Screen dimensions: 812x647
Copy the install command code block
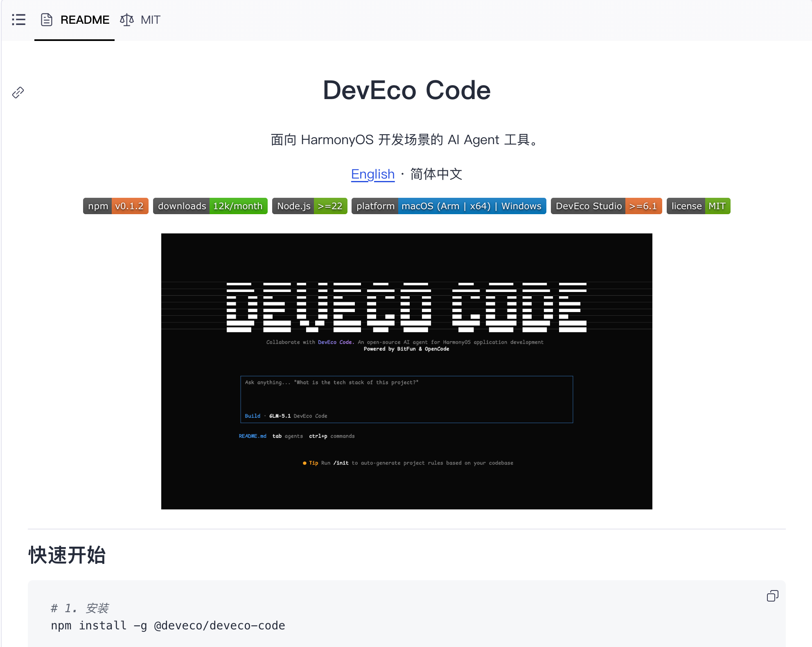[x=773, y=596]
